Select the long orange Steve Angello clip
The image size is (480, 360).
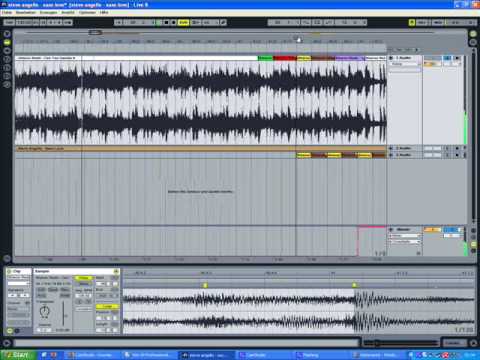click(x=200, y=149)
